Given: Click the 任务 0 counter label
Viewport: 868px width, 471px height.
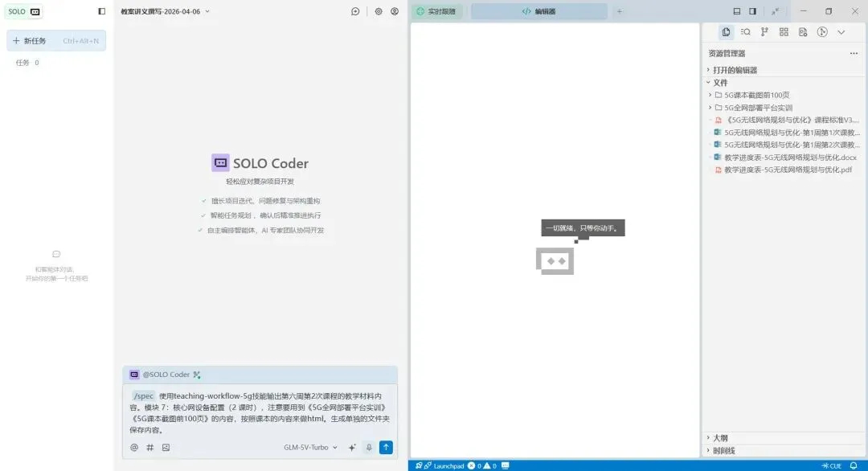Looking at the screenshot, I should pyautogui.click(x=27, y=63).
